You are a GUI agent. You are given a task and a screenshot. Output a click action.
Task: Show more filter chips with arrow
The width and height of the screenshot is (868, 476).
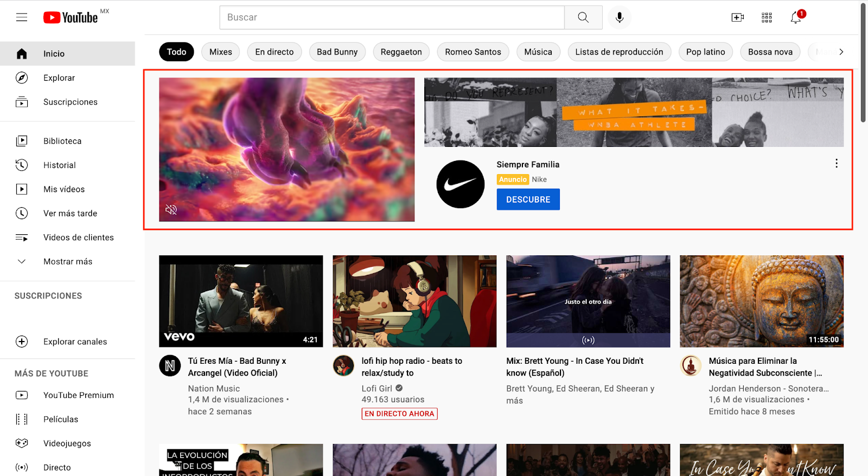(841, 52)
